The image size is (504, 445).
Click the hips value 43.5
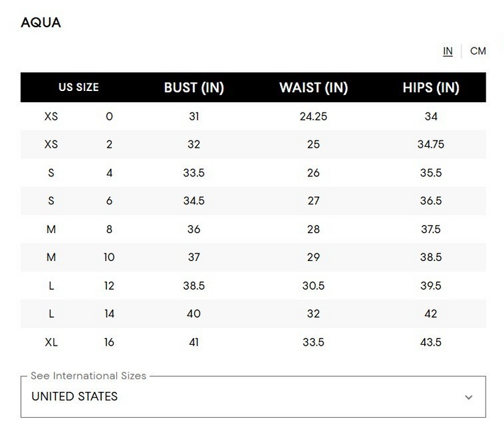tap(431, 342)
